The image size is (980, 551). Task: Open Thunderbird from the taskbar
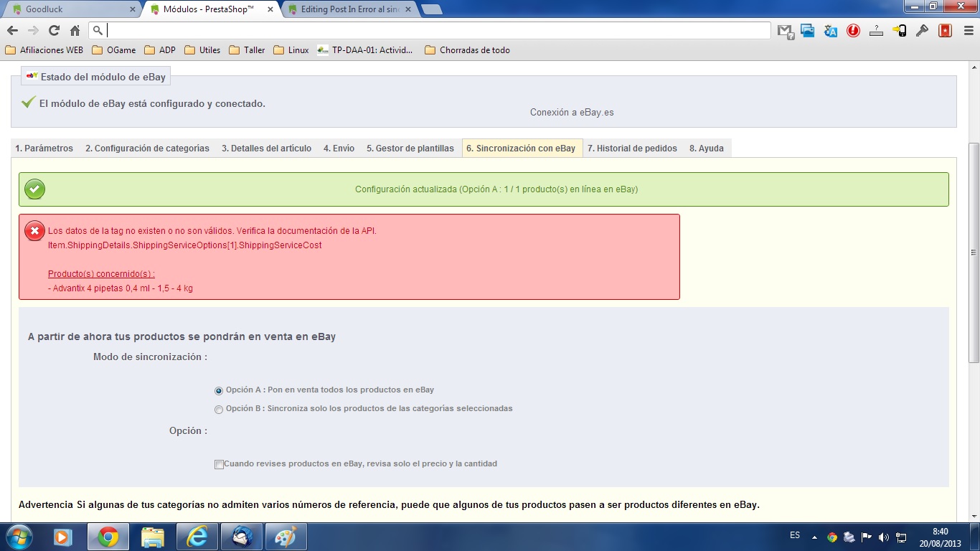[x=242, y=537]
